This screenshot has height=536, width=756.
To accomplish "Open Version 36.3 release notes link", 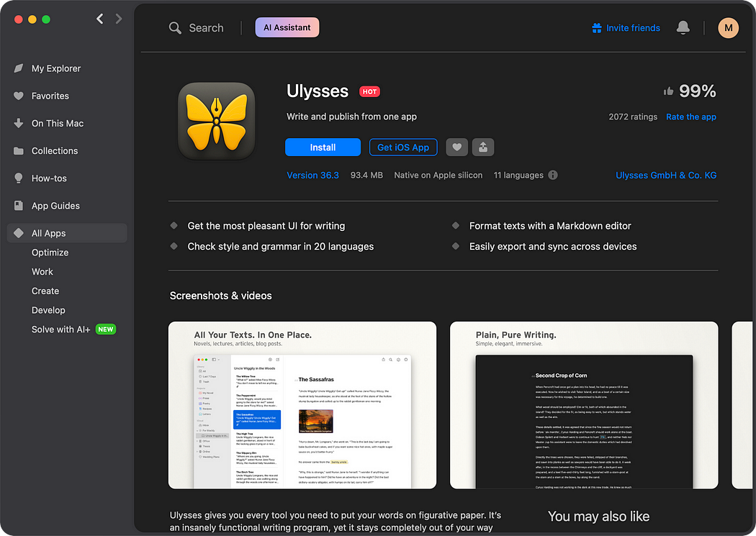I will 312,175.
